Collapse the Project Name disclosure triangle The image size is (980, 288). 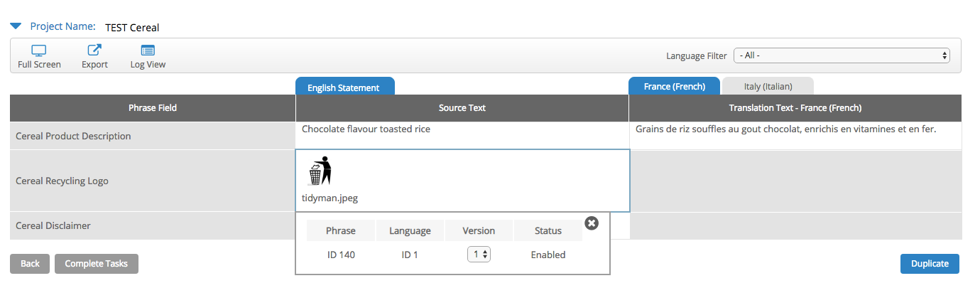click(16, 26)
